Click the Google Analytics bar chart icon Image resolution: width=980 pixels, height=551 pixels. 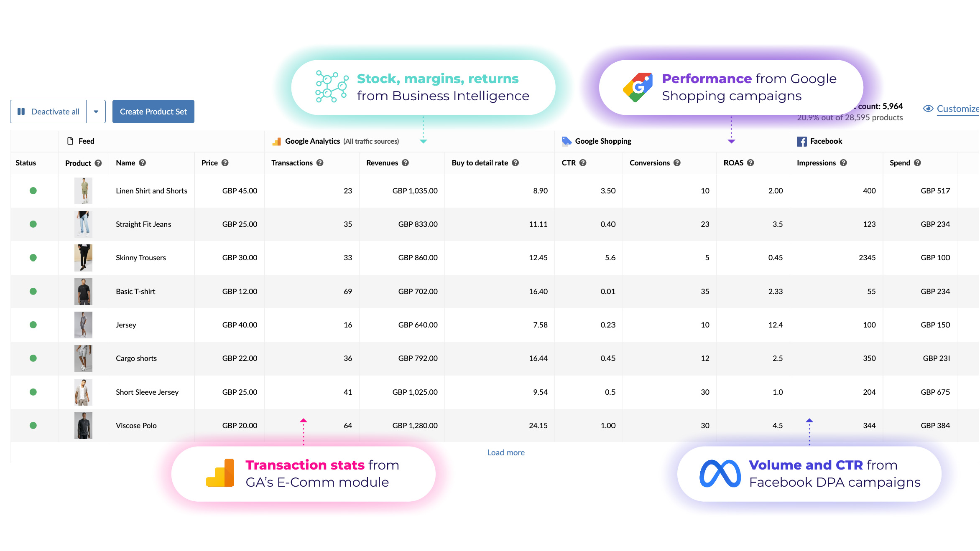coord(276,142)
